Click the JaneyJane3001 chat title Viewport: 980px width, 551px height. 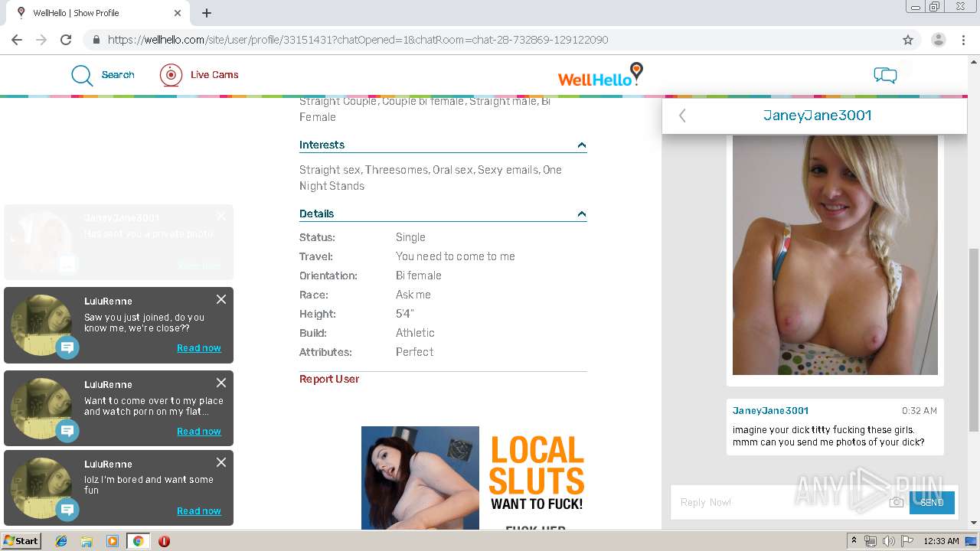(x=817, y=116)
